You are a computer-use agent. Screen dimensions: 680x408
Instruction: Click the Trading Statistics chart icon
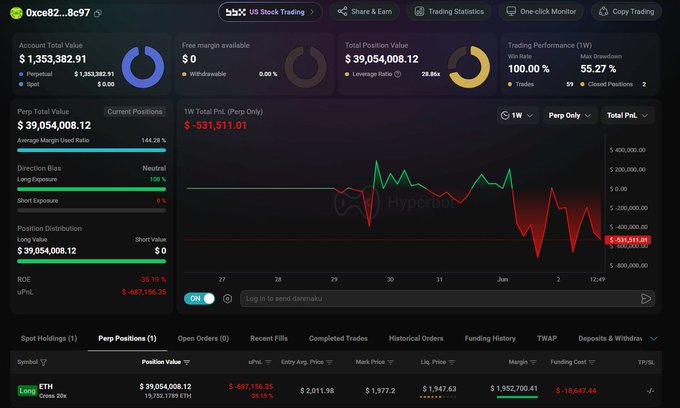[x=419, y=12]
